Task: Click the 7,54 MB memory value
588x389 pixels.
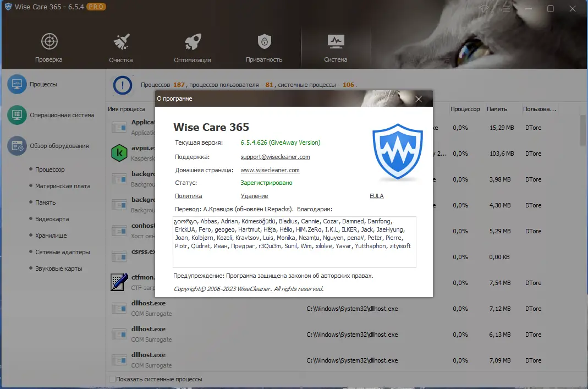Action: click(500, 283)
